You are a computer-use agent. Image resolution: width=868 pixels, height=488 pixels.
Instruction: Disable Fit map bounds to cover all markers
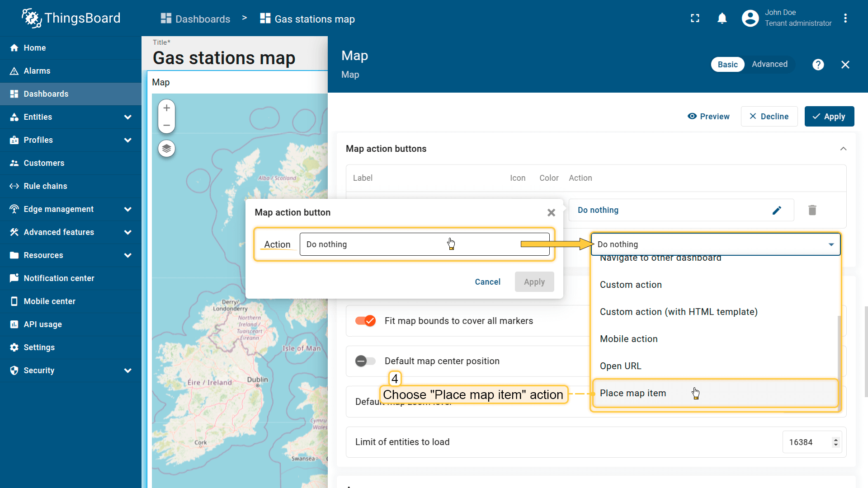365,321
